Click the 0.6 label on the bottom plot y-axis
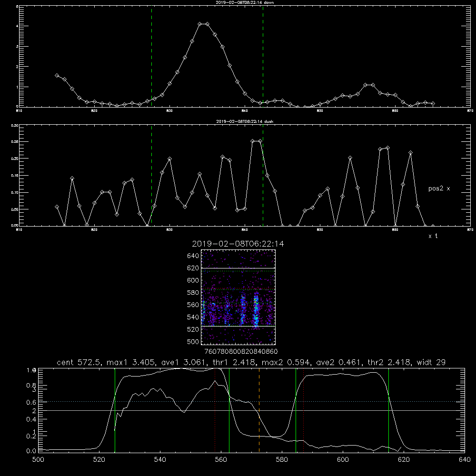 [31, 403]
